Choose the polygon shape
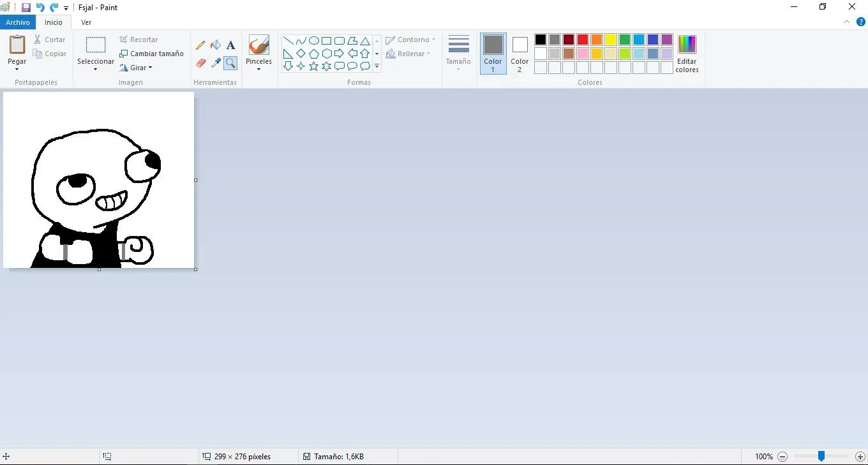Viewport: 868px width, 465px height. (x=352, y=41)
